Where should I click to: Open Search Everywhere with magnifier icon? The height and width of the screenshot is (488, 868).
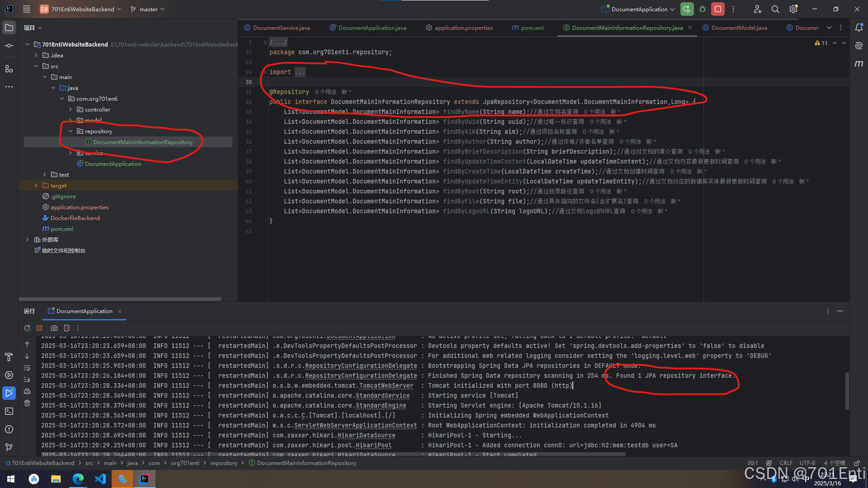(775, 9)
